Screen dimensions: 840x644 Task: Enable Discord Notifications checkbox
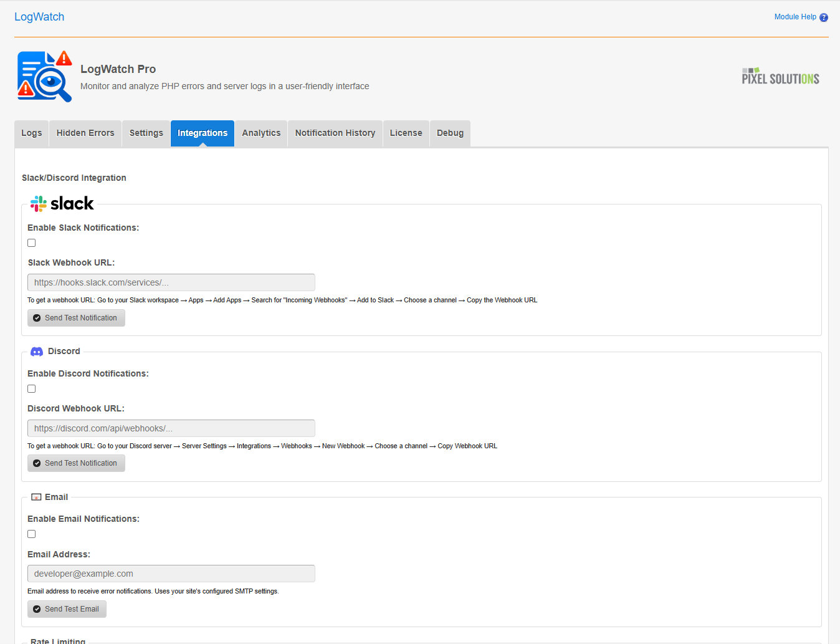tap(31, 388)
